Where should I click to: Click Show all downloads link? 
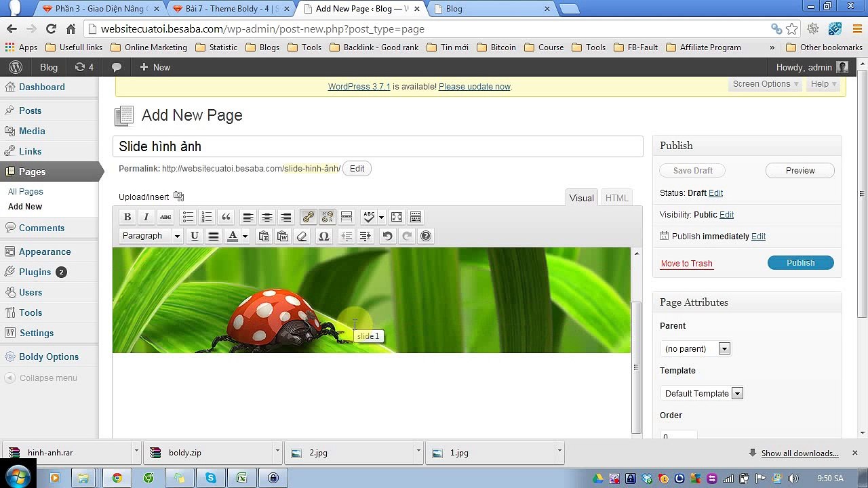click(800, 453)
